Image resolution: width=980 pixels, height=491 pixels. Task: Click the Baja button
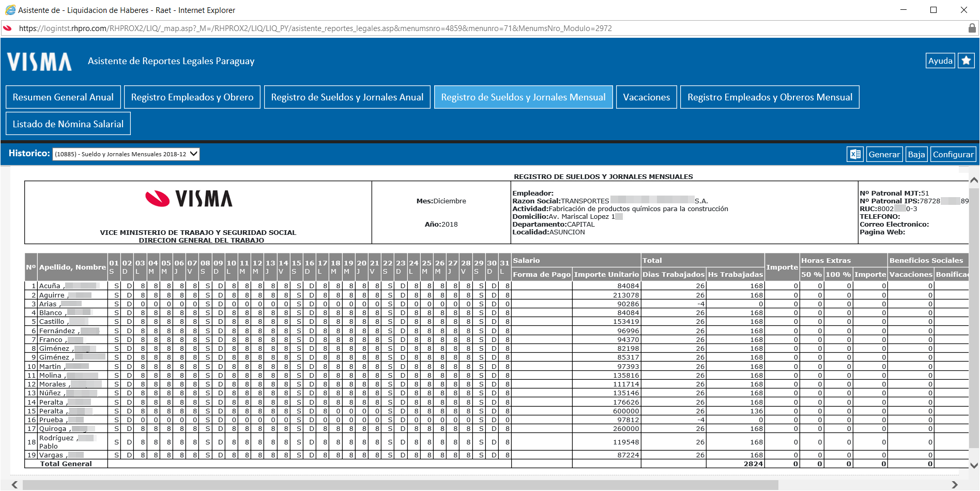point(916,154)
